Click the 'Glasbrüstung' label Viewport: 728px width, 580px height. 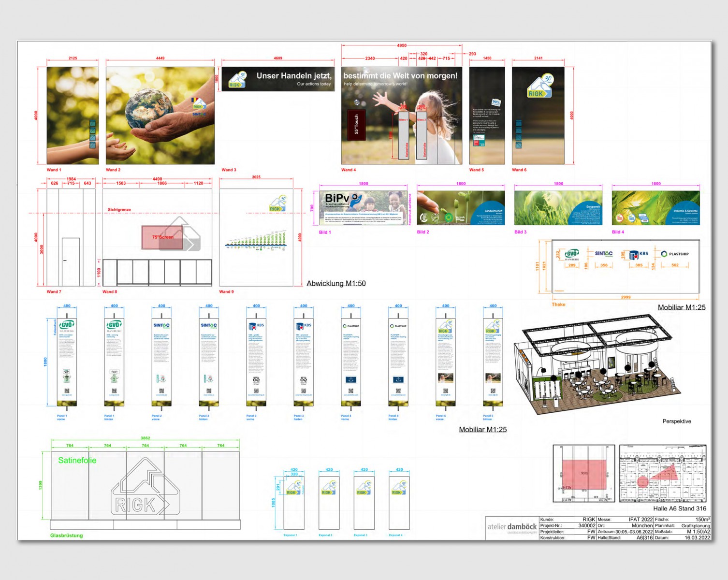tap(66, 536)
